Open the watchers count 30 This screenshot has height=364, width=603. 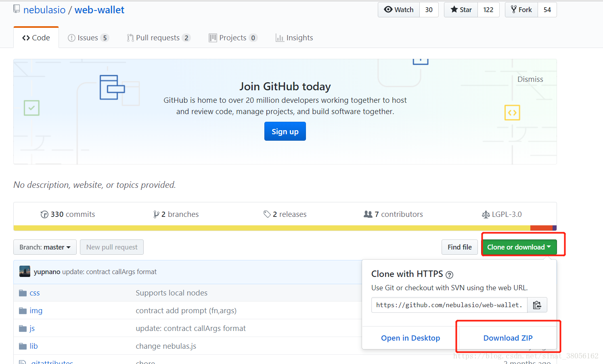coord(429,10)
